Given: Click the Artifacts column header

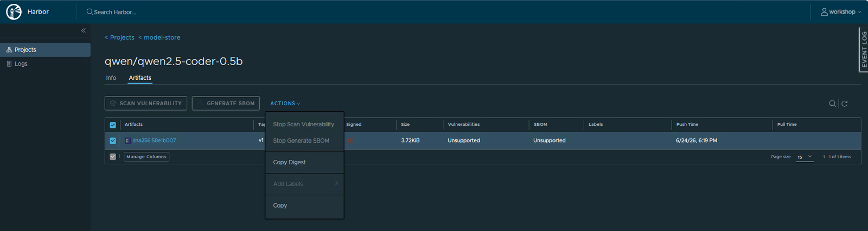Looking at the screenshot, I should tap(133, 125).
